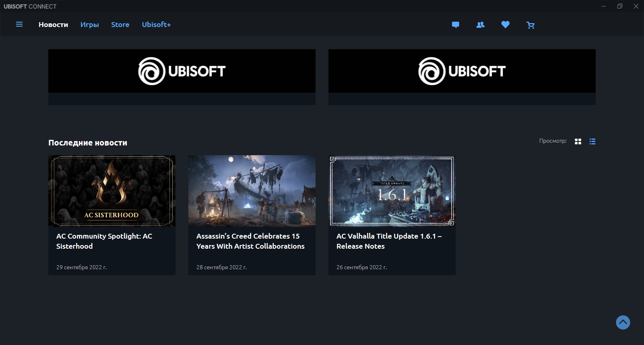Open the right Ubisoft banner

(x=462, y=77)
